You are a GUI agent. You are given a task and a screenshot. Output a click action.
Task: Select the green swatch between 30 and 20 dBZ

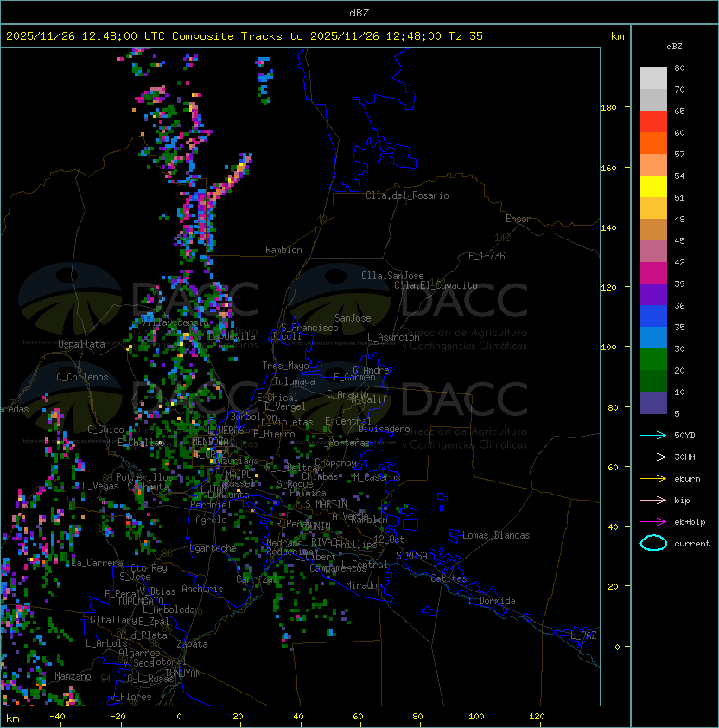[x=653, y=360]
